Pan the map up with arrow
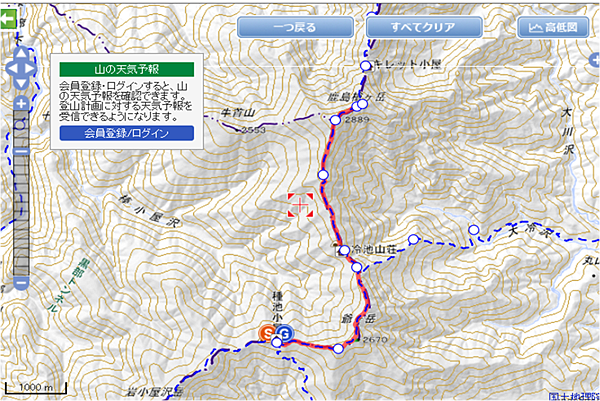 (21, 53)
